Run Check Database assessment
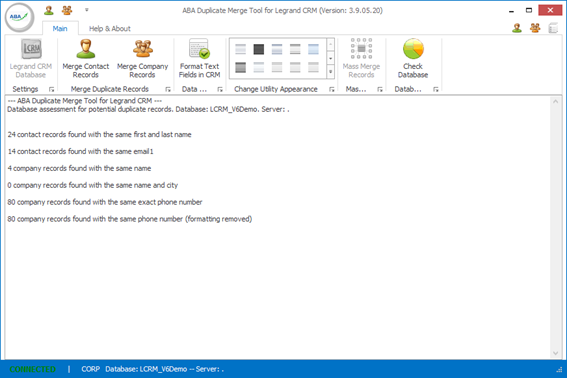This screenshot has width=567, height=378. pos(413,59)
